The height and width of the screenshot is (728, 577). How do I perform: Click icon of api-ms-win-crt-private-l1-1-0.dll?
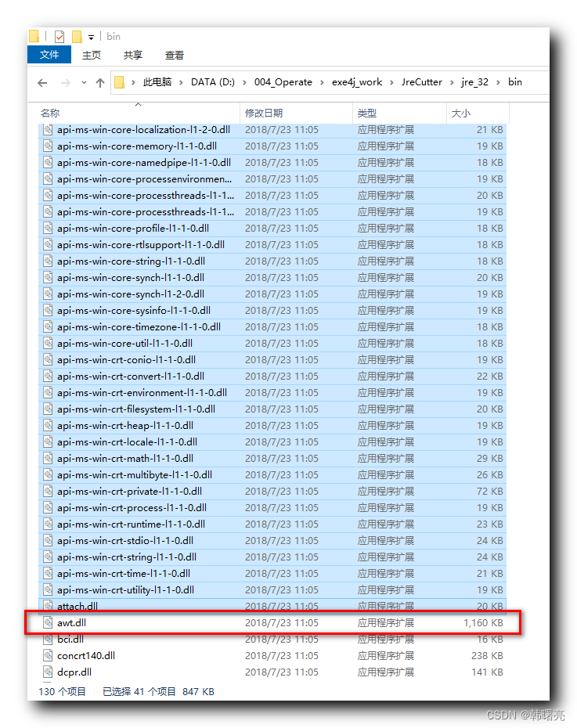pos(48,492)
